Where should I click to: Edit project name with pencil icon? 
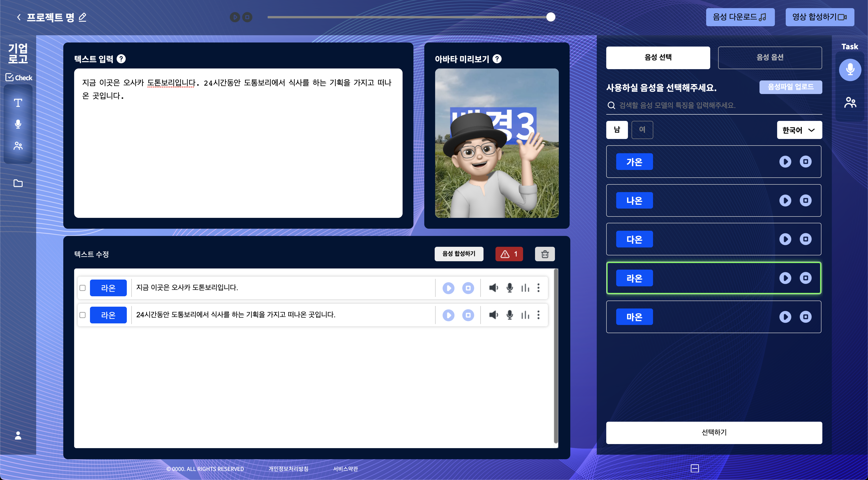(83, 17)
